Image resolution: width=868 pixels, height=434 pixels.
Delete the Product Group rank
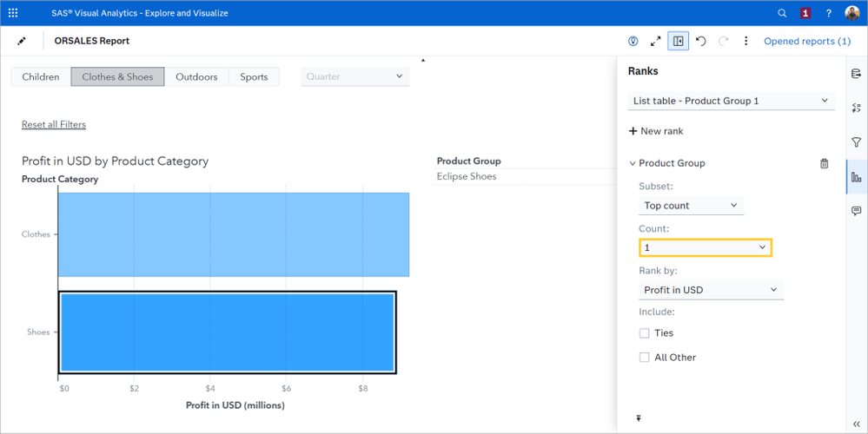click(824, 163)
